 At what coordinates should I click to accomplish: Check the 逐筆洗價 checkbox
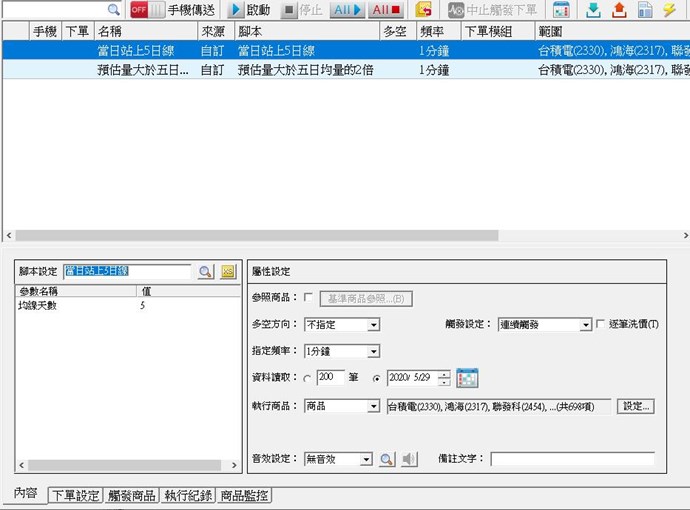tap(600, 325)
